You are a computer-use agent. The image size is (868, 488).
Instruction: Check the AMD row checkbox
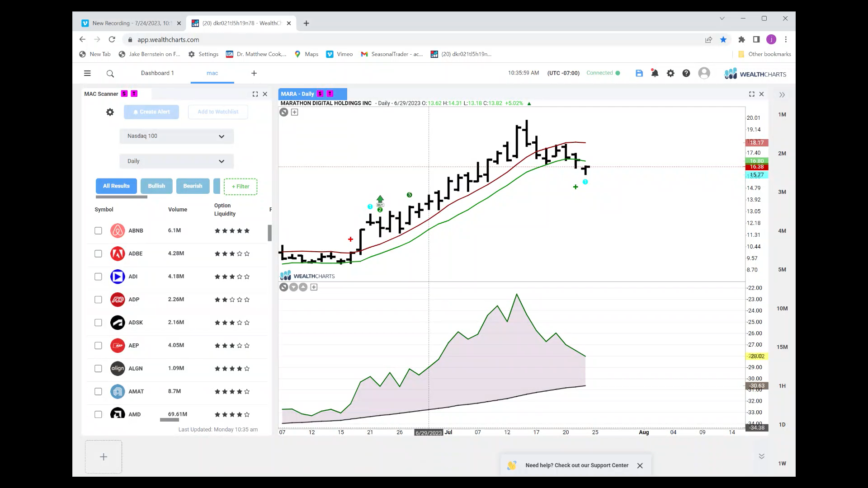click(98, 414)
